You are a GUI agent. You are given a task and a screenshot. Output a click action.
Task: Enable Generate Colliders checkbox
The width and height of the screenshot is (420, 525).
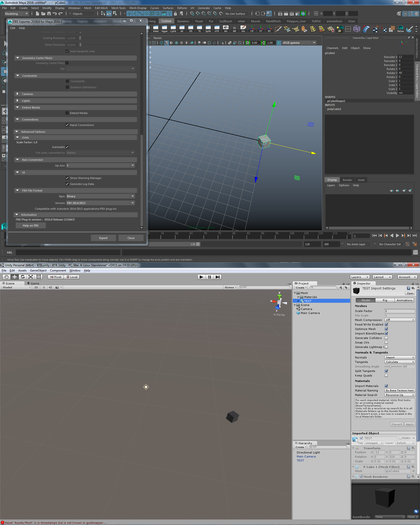386,338
